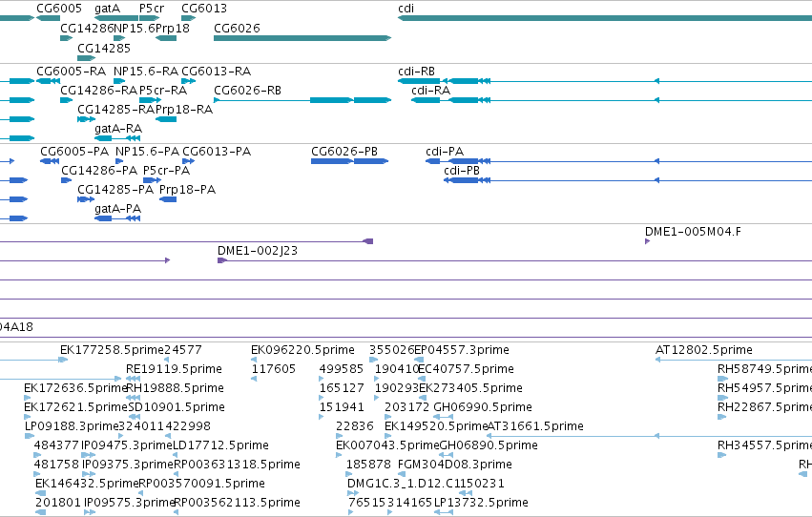812x517 pixels.
Task: Select protein CG6013-PA label
Action: click(217, 151)
